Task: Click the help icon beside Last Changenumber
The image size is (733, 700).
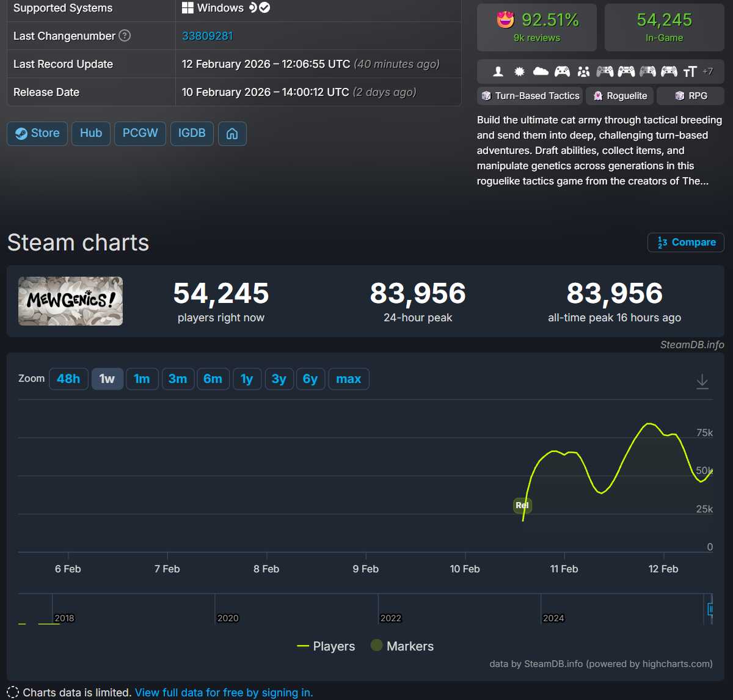Action: [125, 35]
